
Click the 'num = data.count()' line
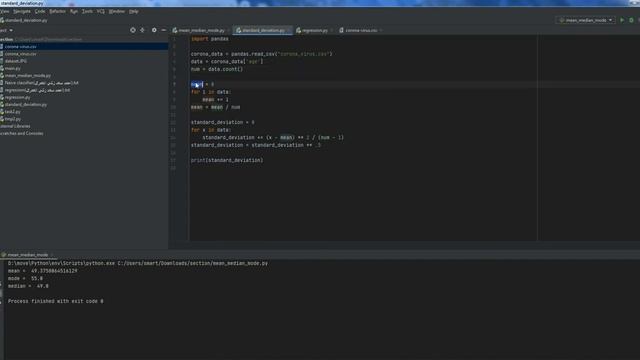[x=217, y=69]
